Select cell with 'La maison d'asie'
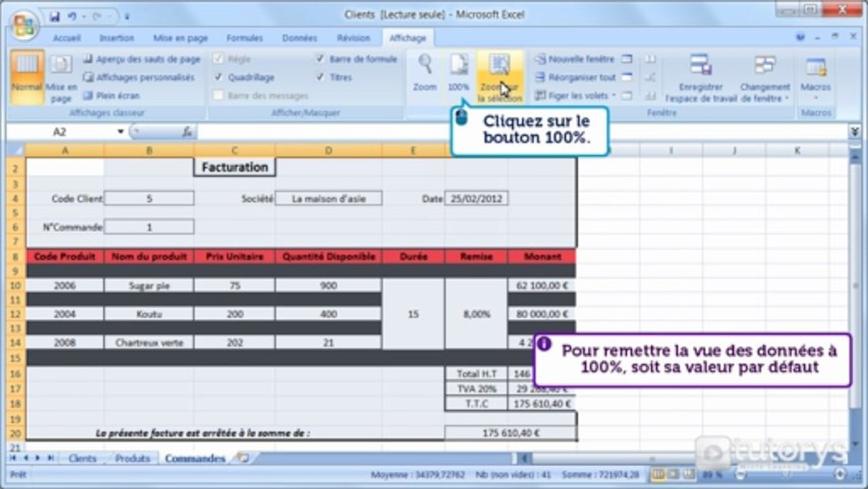 click(x=328, y=198)
